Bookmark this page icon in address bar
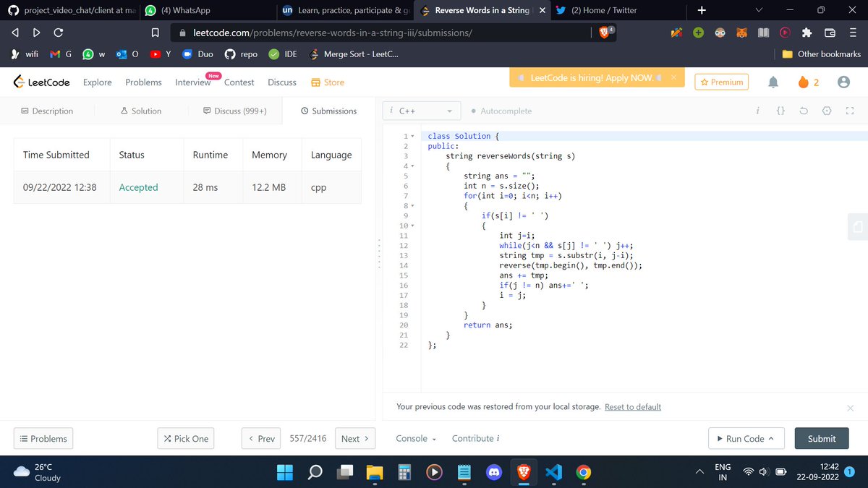 point(154,33)
